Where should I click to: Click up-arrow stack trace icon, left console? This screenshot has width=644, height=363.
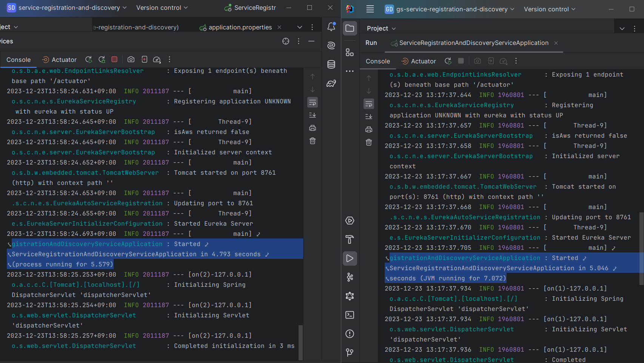click(x=313, y=77)
